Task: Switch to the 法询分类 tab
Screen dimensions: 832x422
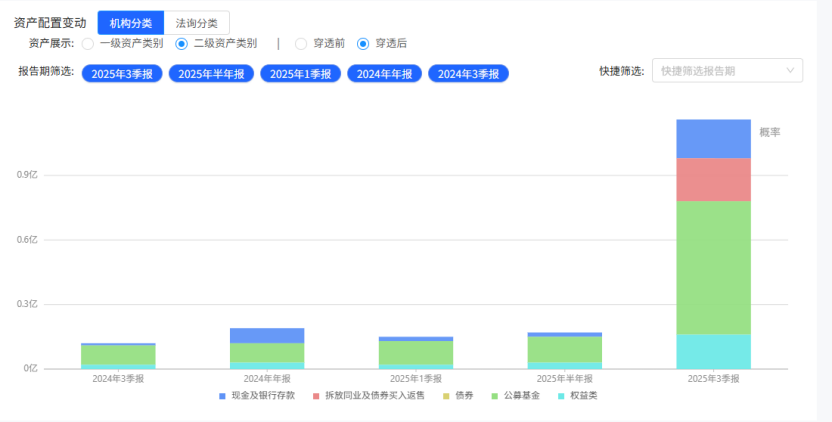Action: pos(196,23)
